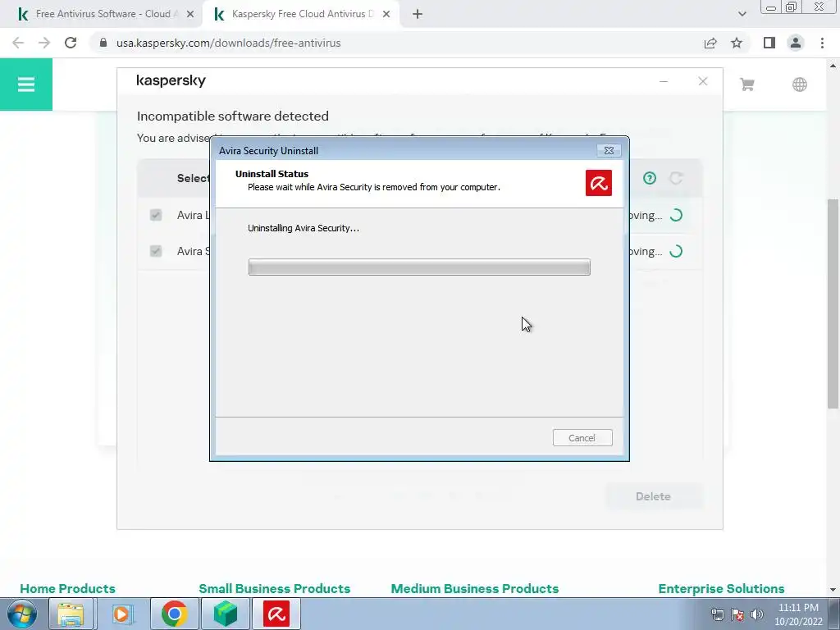
Task: Open File Explorer from the taskbar
Action: coord(71,614)
